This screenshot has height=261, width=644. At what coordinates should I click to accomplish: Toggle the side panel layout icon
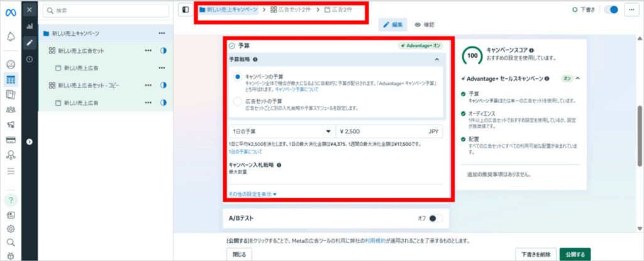point(186,9)
